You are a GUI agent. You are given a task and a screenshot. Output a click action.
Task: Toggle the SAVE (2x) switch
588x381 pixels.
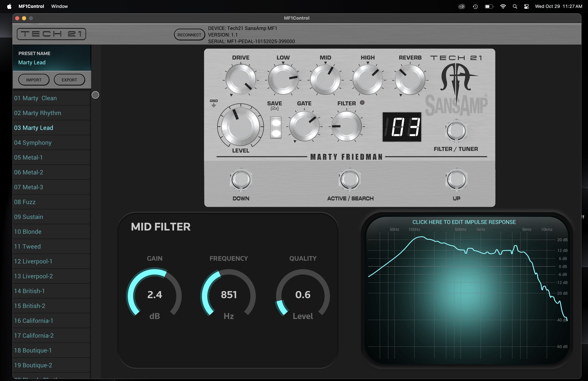pos(275,128)
